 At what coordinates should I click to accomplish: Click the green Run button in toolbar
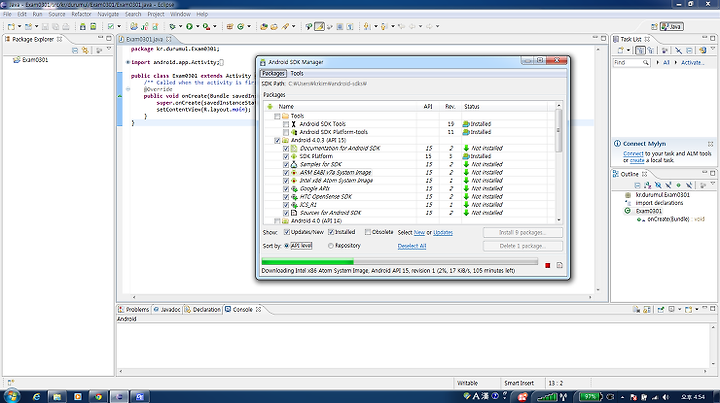pyautogui.click(x=189, y=27)
